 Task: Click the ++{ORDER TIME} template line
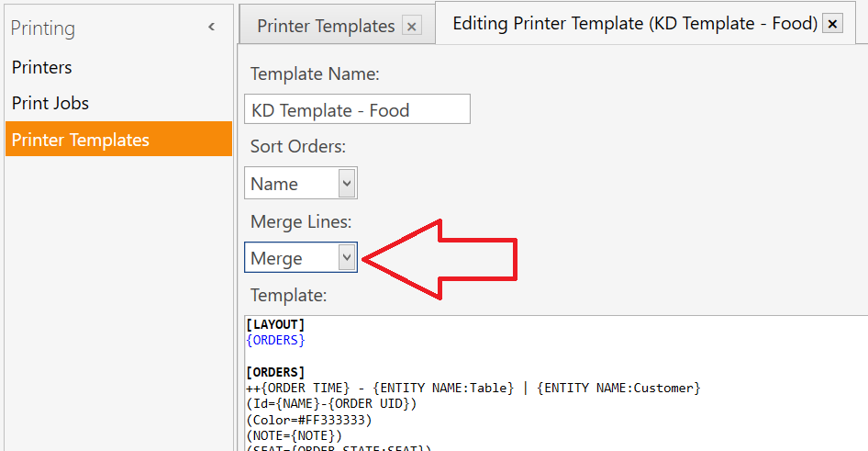(473, 388)
